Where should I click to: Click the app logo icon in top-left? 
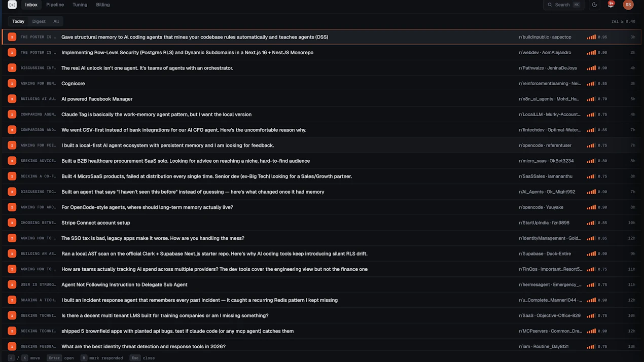pos(12,5)
